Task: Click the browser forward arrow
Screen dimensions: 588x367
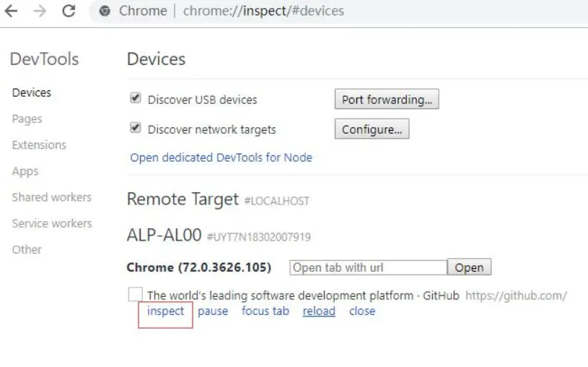Action: (40, 11)
